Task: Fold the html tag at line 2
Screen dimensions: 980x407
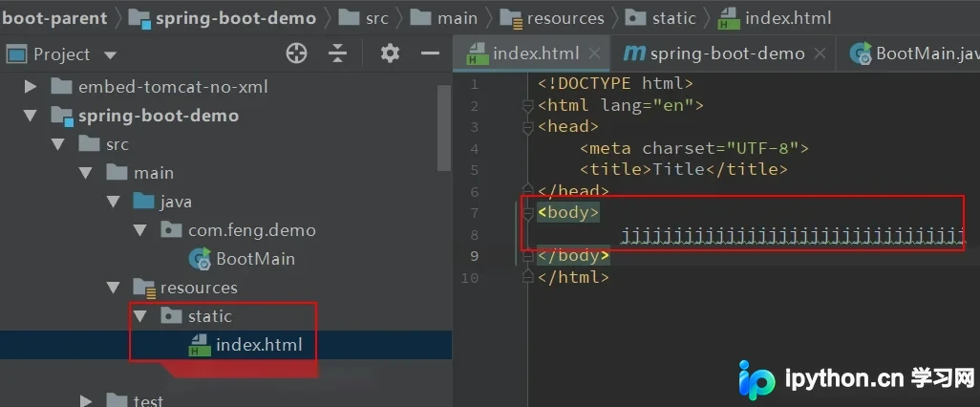Action: pyautogui.click(x=528, y=106)
